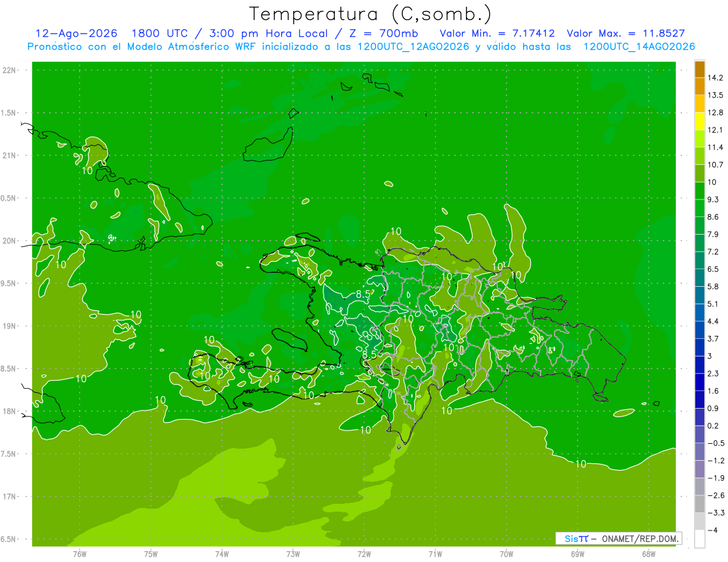Click the '-1.9' color scale value
This screenshot has width=728, height=562.
tap(716, 478)
